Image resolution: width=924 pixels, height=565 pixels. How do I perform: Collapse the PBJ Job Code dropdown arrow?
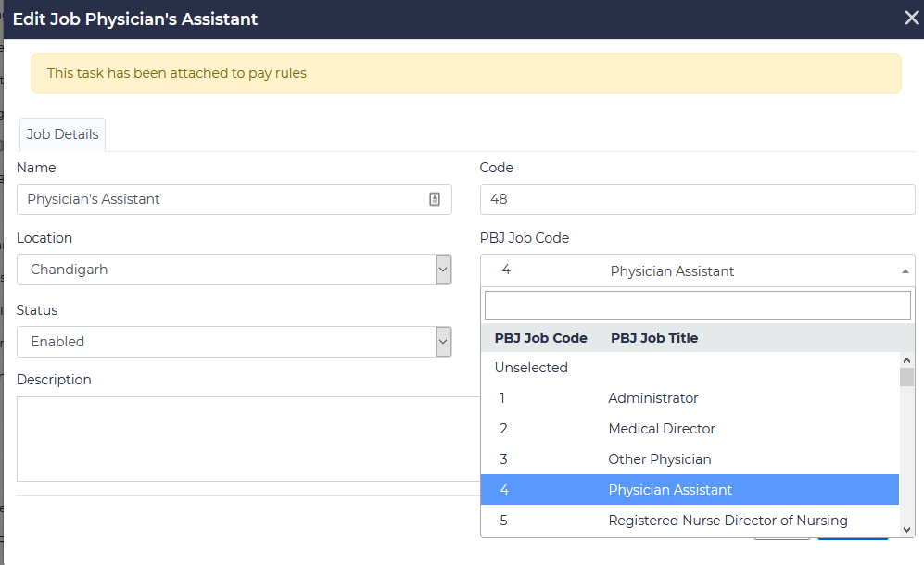click(x=905, y=271)
